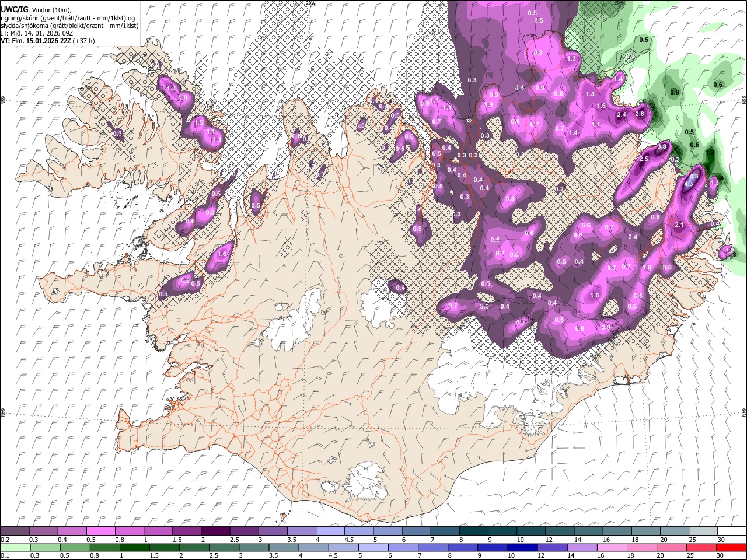The width and height of the screenshot is (747, 560).
Task: Select the 2.4 snowfall value on the map
Action: [x=621, y=115]
